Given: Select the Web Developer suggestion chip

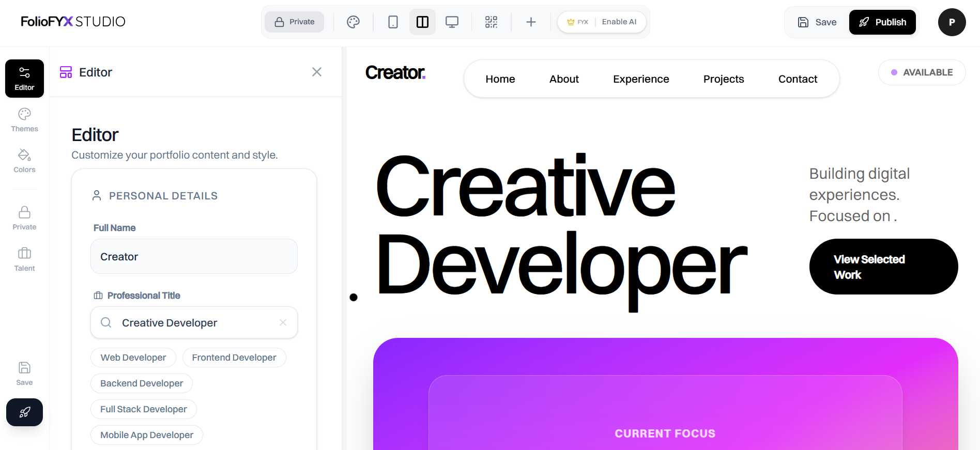Looking at the screenshot, I should (133, 358).
